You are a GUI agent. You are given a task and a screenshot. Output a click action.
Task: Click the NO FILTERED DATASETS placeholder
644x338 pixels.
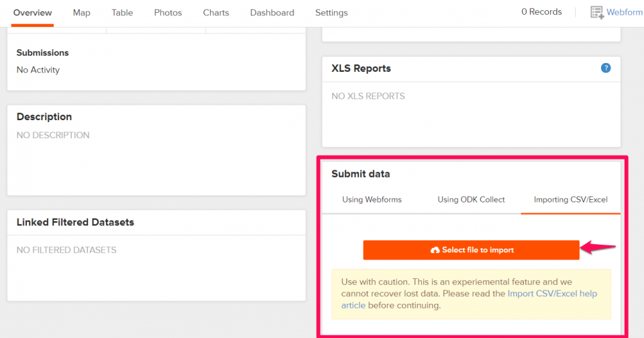coord(66,250)
